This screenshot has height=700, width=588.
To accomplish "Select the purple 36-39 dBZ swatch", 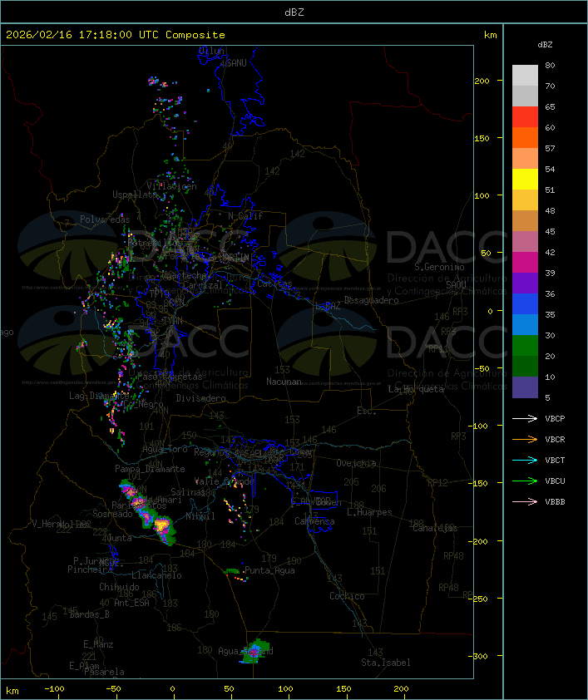I will point(525,283).
